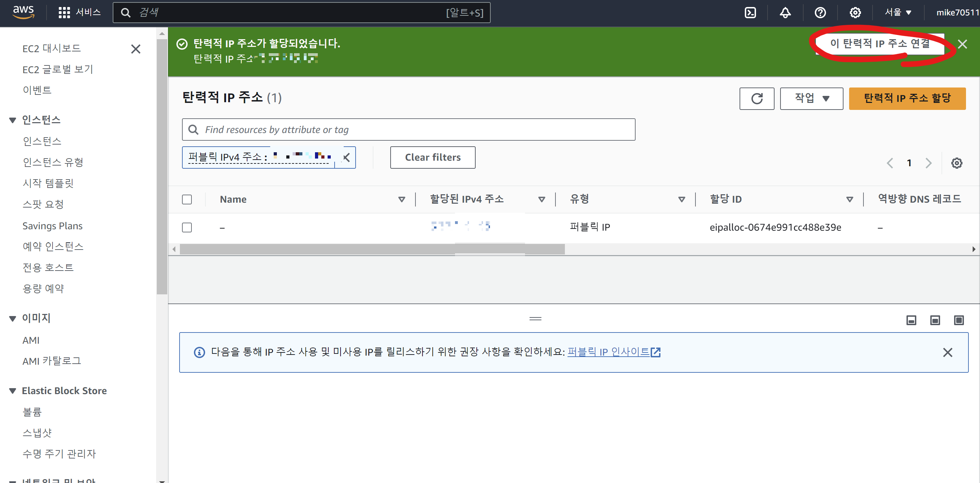The height and width of the screenshot is (483, 980).
Task: Check the eipalloc-0674e991cc488e39e row checkbox
Action: tap(187, 227)
